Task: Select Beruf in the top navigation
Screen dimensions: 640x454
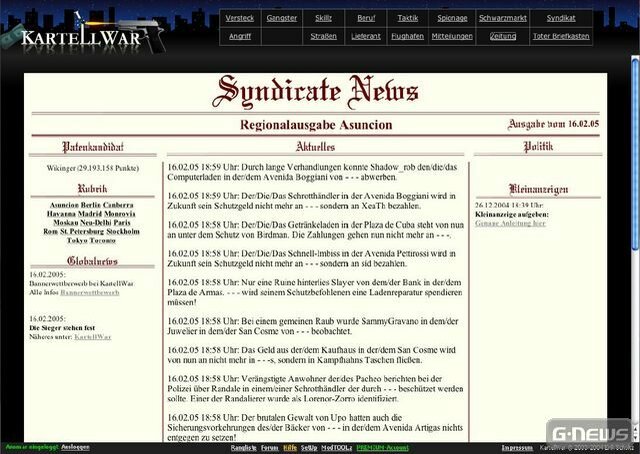Action: [x=366, y=18]
